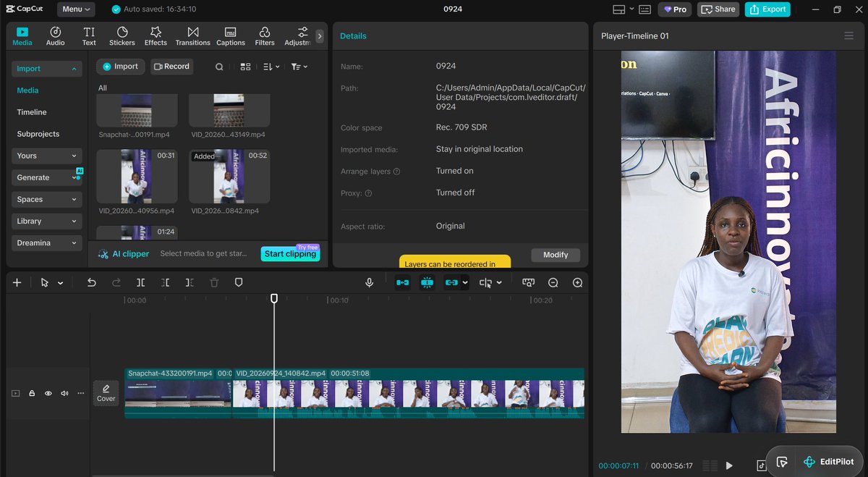Click the microphone voiceover icon

pos(370,283)
